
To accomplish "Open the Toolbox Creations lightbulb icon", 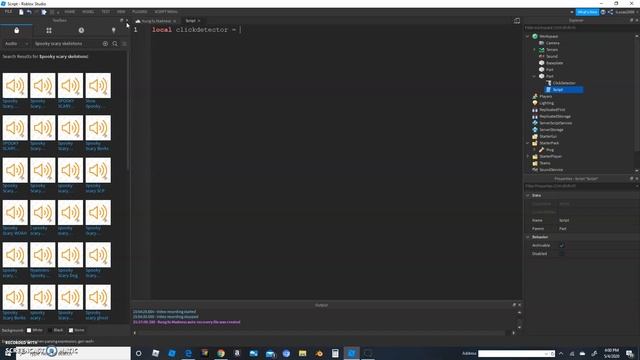I will [113, 30].
